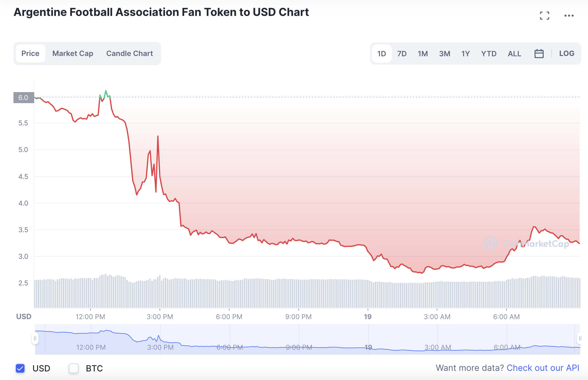The image size is (588, 380).
Task: Select the 1Y time range
Action: pyautogui.click(x=465, y=54)
